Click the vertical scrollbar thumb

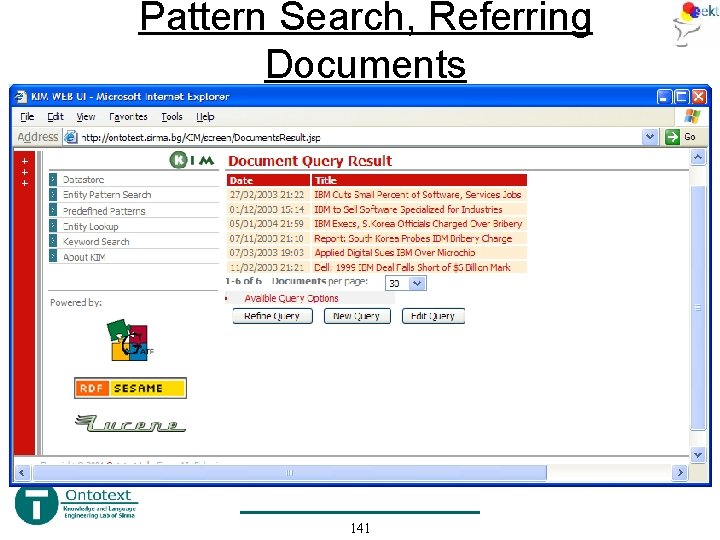[698, 308]
